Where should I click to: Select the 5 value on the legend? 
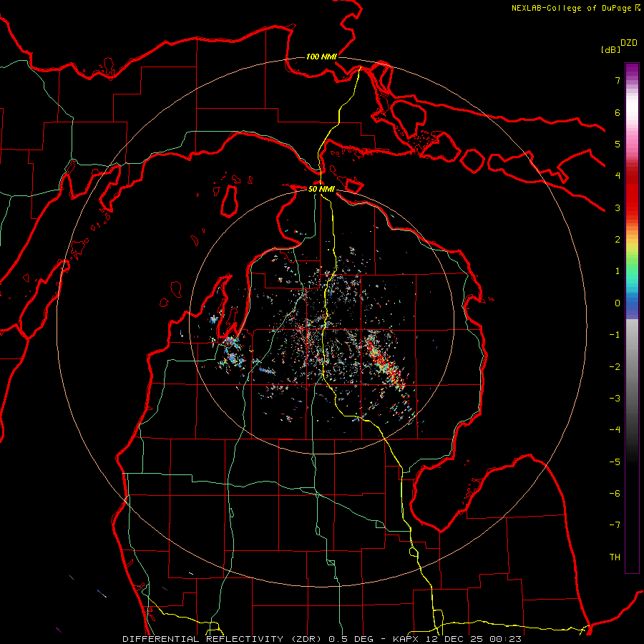[x=618, y=144]
